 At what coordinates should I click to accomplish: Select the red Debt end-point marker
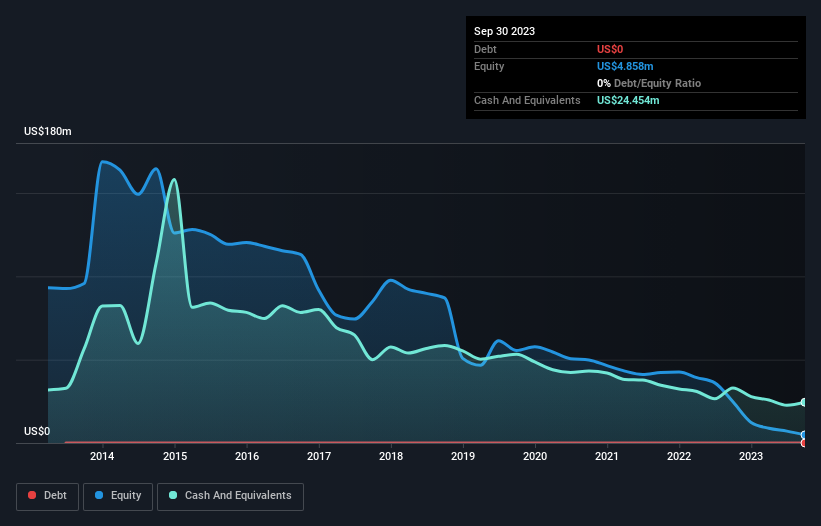click(x=804, y=443)
